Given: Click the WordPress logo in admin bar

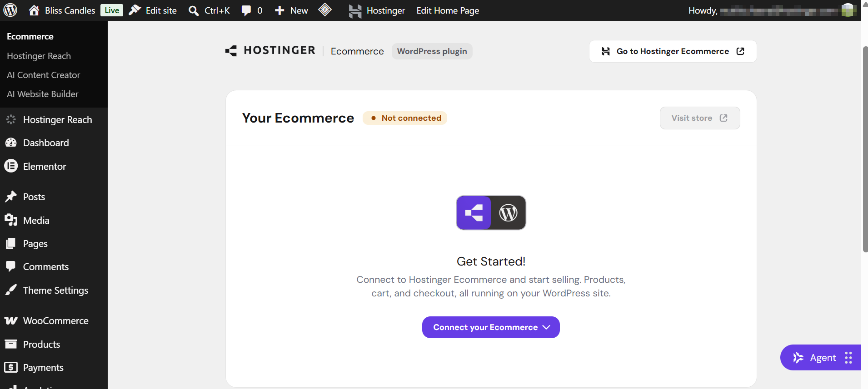Looking at the screenshot, I should tap(10, 10).
